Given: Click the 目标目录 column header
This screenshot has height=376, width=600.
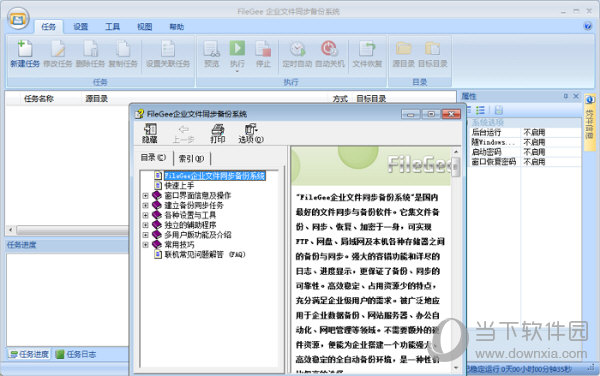Looking at the screenshot, I should 371,99.
